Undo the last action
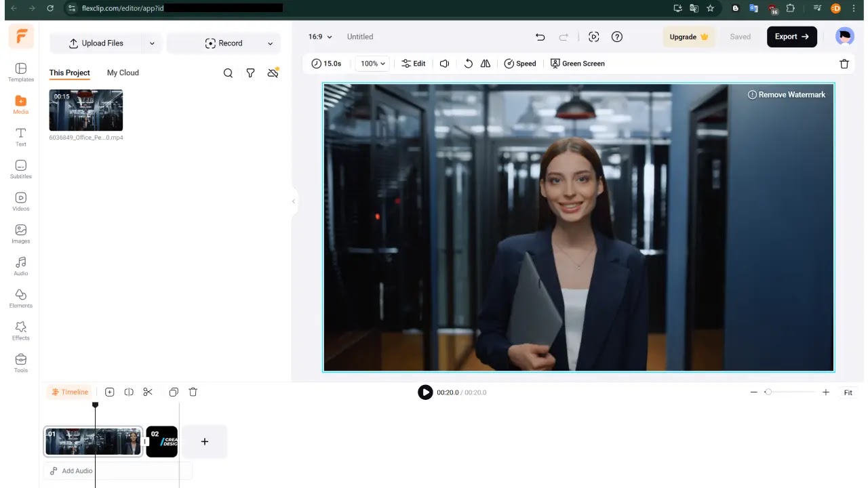The height and width of the screenshot is (488, 868). click(540, 37)
